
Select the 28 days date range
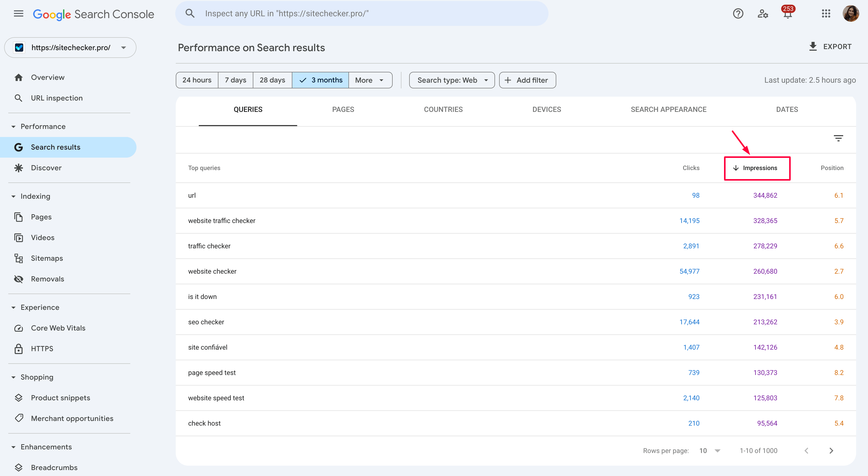pyautogui.click(x=272, y=80)
